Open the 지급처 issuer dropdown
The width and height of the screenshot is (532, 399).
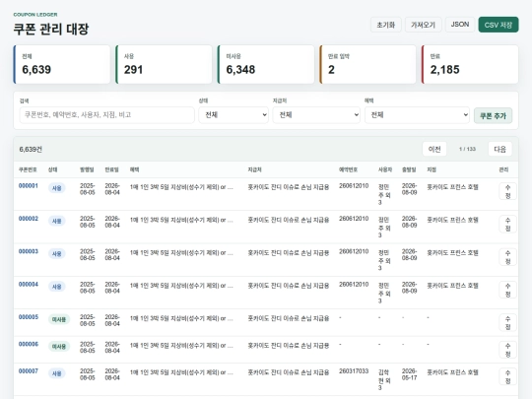pyautogui.click(x=316, y=115)
